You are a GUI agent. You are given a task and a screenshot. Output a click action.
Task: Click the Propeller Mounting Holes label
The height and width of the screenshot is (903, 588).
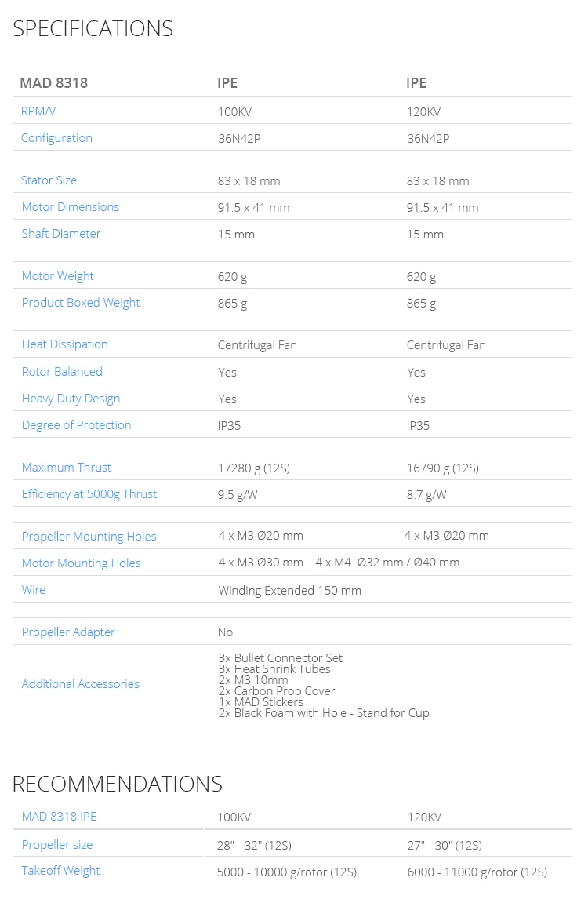89,537
